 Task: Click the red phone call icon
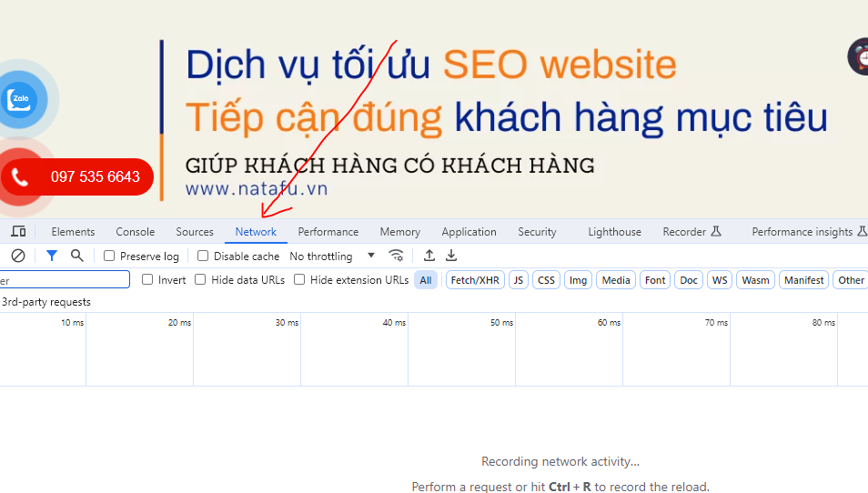(19, 177)
